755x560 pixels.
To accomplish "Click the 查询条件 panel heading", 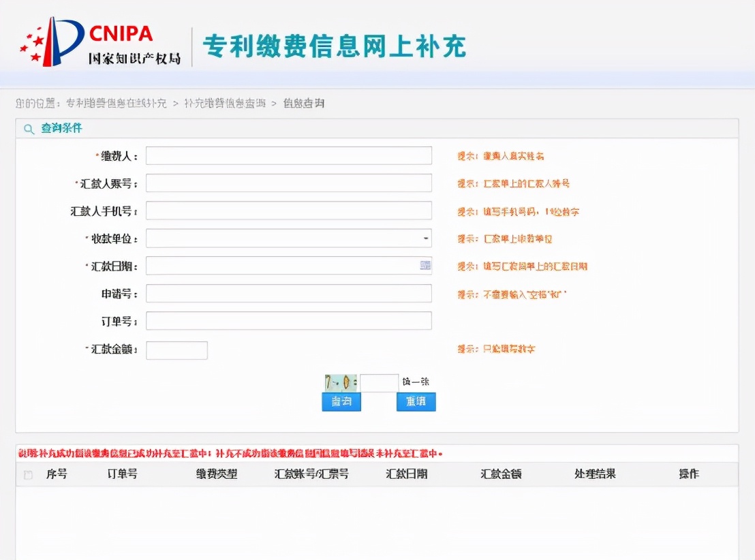I will pyautogui.click(x=61, y=128).
